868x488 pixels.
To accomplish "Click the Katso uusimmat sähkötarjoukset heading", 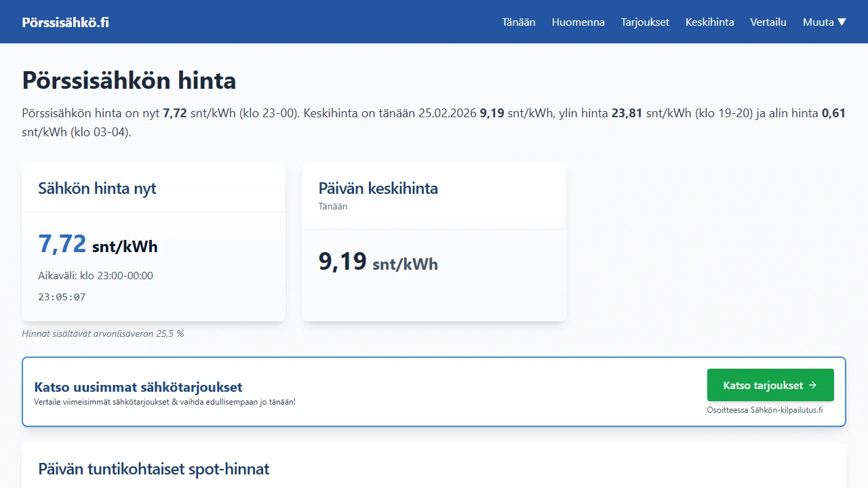I will [x=138, y=387].
